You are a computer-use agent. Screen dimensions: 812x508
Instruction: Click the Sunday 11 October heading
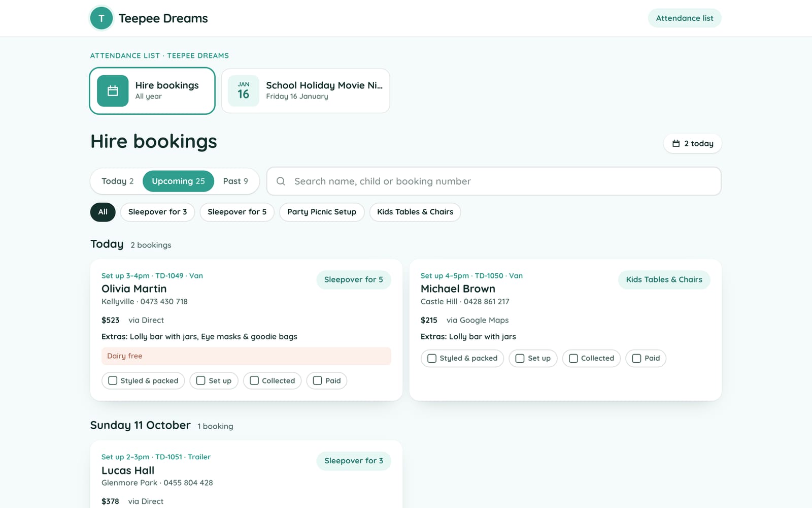point(141,425)
